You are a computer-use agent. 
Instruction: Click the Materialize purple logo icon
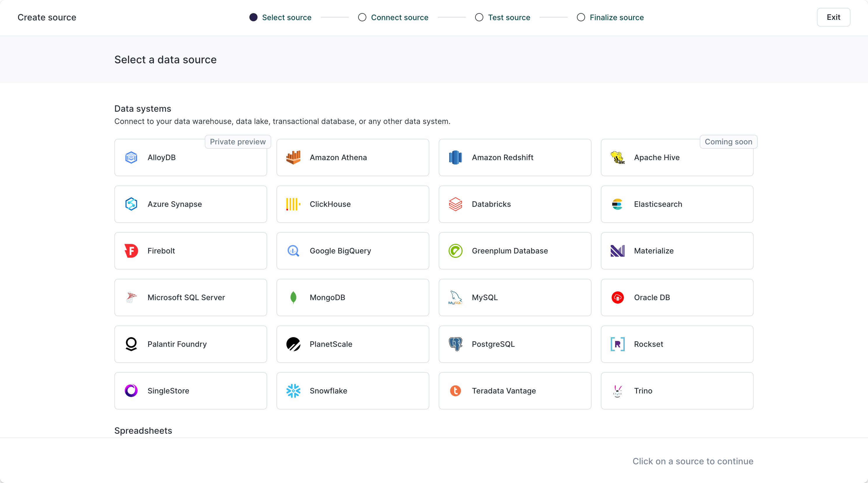point(618,251)
